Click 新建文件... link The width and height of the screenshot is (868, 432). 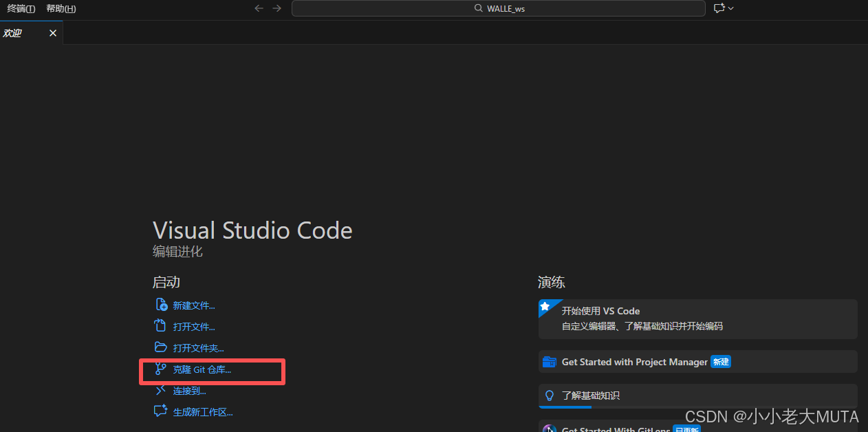pyautogui.click(x=194, y=305)
